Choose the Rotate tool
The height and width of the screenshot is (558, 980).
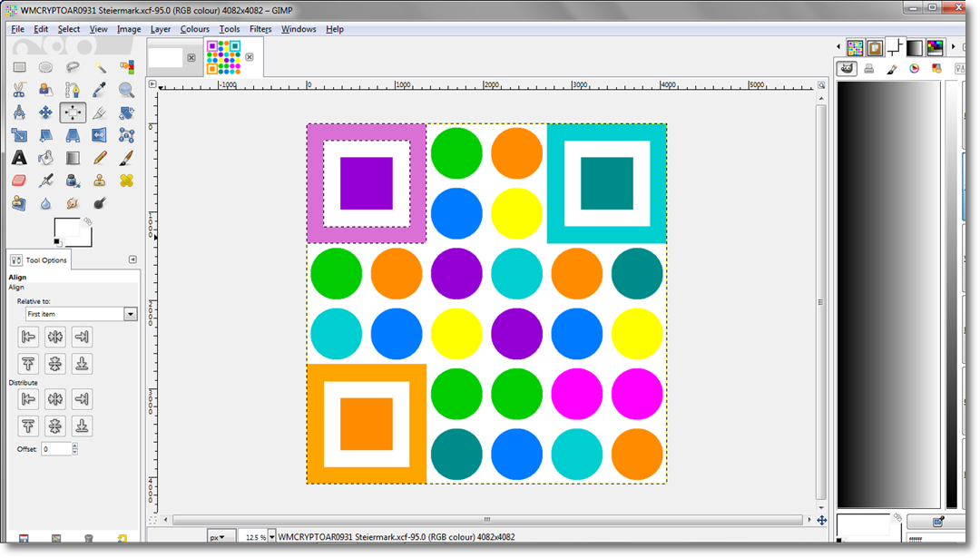tap(126, 113)
